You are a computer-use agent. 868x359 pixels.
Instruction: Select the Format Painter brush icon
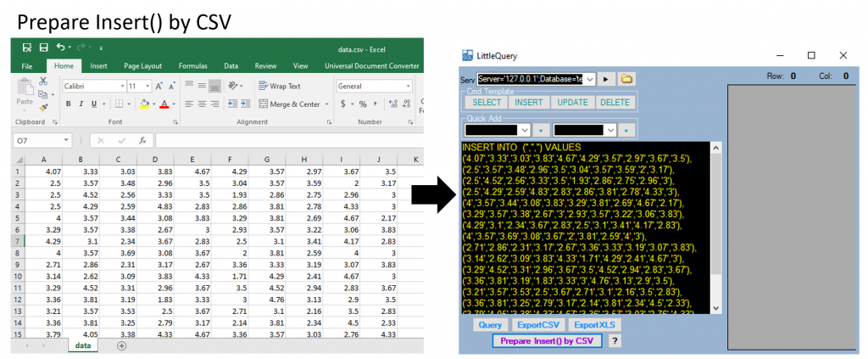click(43, 108)
